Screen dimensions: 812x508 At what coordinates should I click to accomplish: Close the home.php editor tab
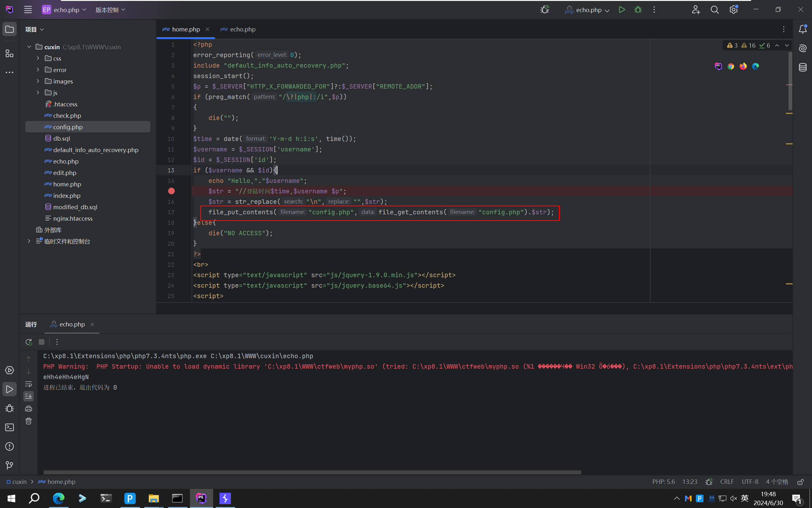pyautogui.click(x=207, y=29)
